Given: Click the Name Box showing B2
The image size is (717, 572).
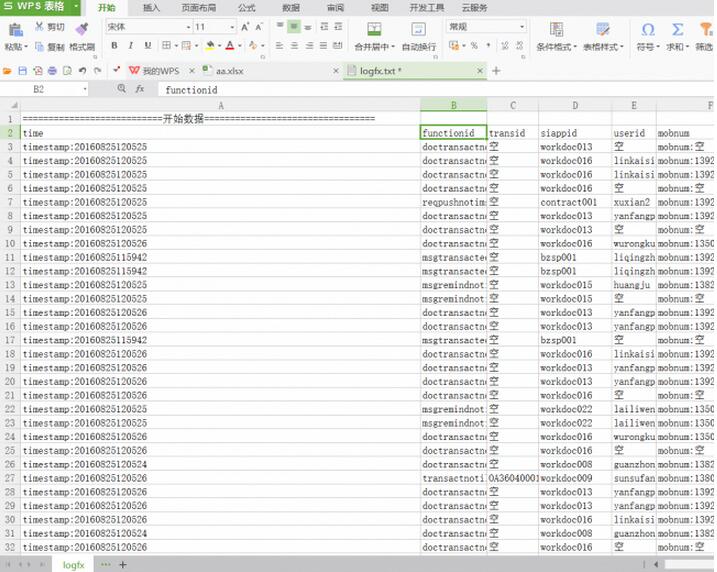Looking at the screenshot, I should pyautogui.click(x=52, y=89).
